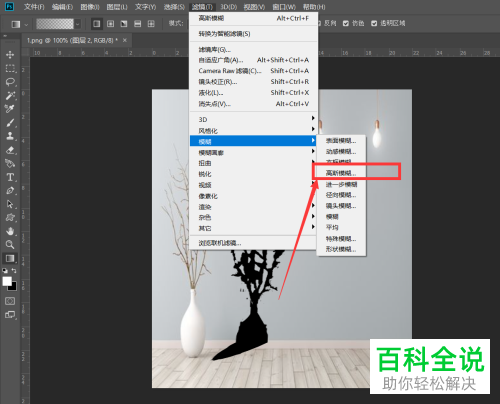The image size is (500, 404).
Task: Change screen mode icon in toolbox
Action: [10, 314]
